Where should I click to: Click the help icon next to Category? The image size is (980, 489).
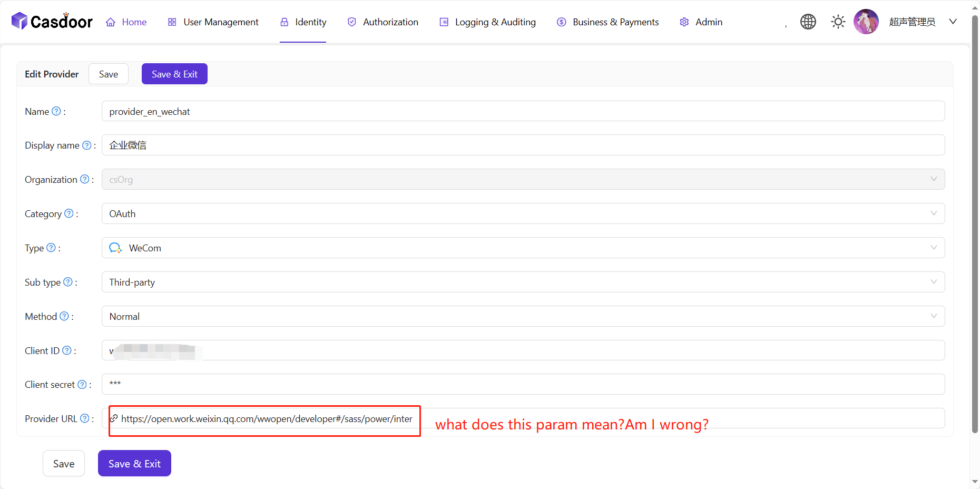coord(69,213)
